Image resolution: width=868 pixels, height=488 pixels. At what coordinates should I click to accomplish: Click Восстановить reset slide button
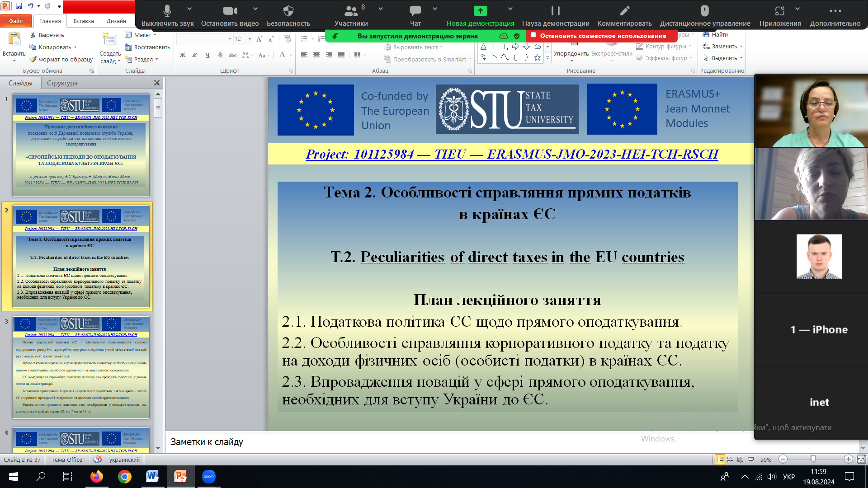tap(147, 47)
